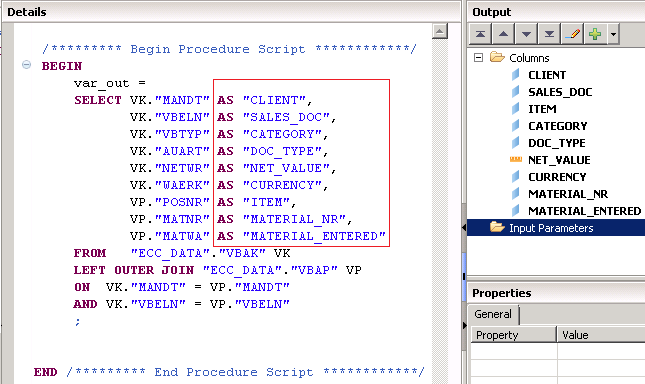Click the Details panel title

[27, 12]
